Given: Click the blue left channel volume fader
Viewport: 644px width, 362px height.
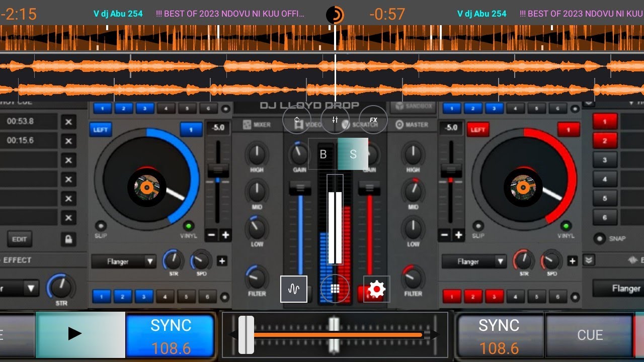Looking at the screenshot, I should click(x=300, y=189).
